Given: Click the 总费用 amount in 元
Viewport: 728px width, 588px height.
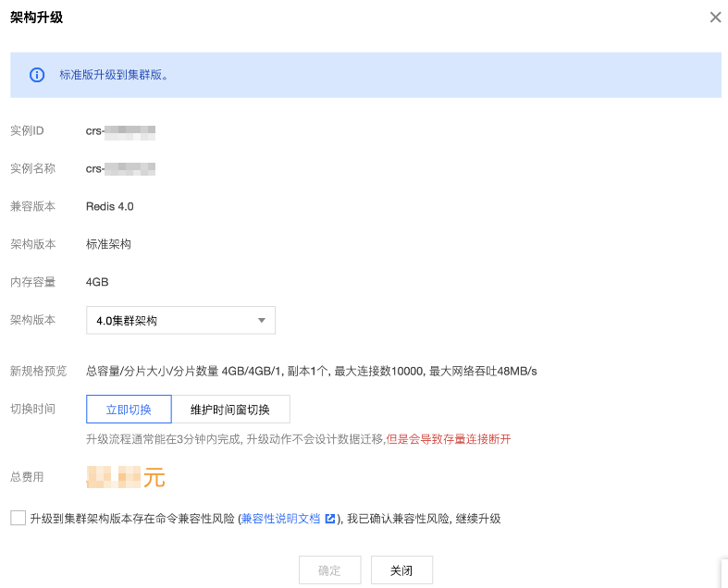Looking at the screenshot, I should (x=126, y=477).
